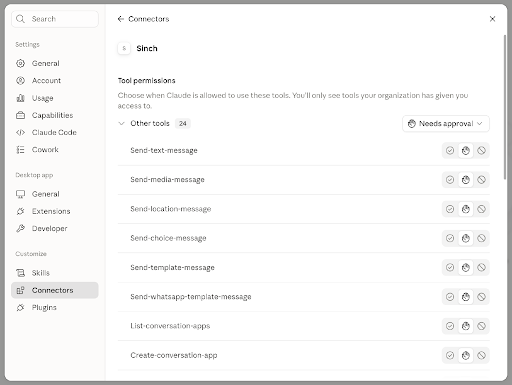Open Extensions settings
512x385 pixels.
(55, 211)
